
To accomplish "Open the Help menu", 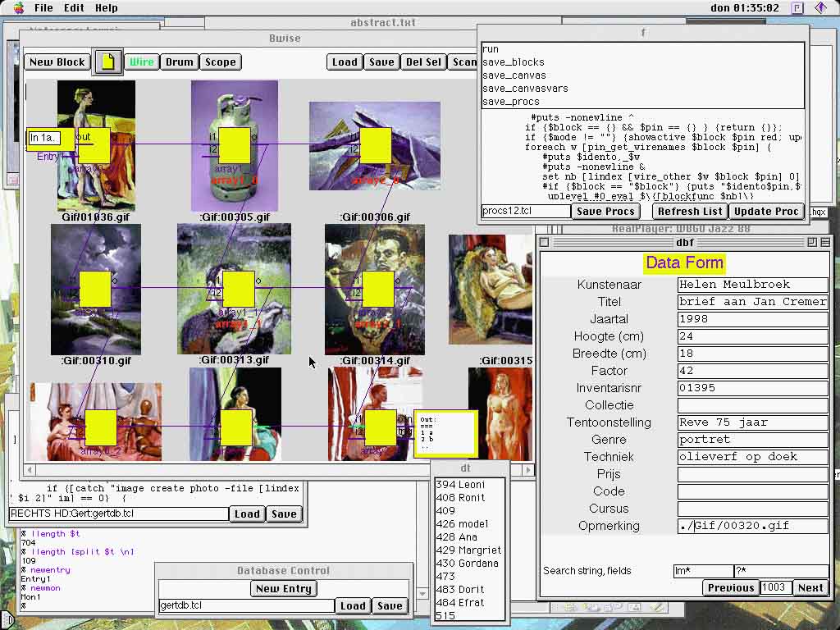I will coord(106,7).
